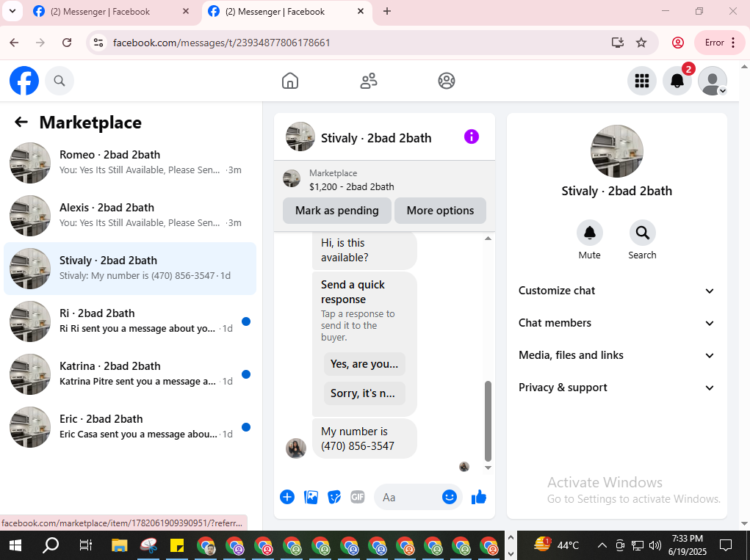Expand Media, files and links section
The height and width of the screenshot is (560, 750).
click(616, 355)
